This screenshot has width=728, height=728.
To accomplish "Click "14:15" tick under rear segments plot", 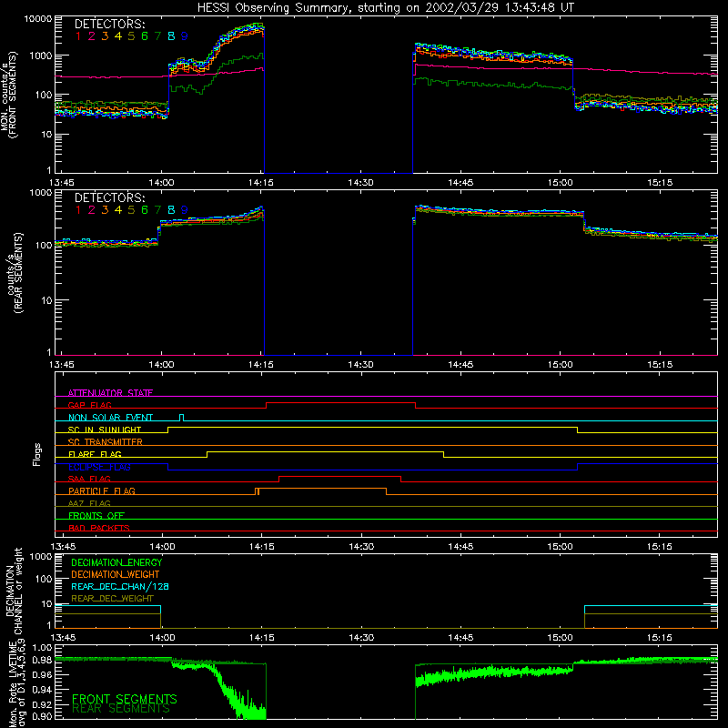I will coord(260,365).
